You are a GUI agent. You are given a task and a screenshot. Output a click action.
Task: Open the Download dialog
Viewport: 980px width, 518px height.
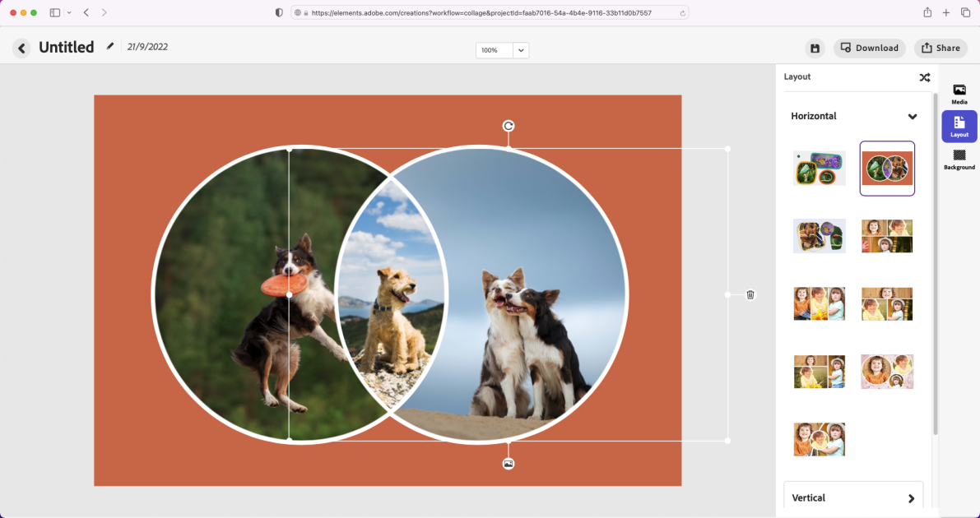pos(869,48)
